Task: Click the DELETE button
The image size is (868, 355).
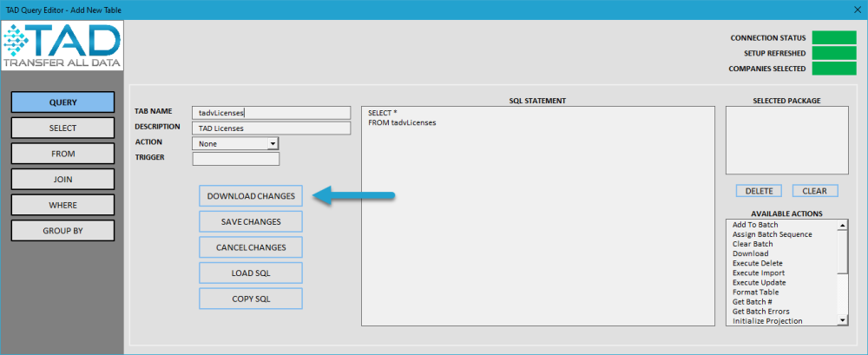Action: coord(759,190)
